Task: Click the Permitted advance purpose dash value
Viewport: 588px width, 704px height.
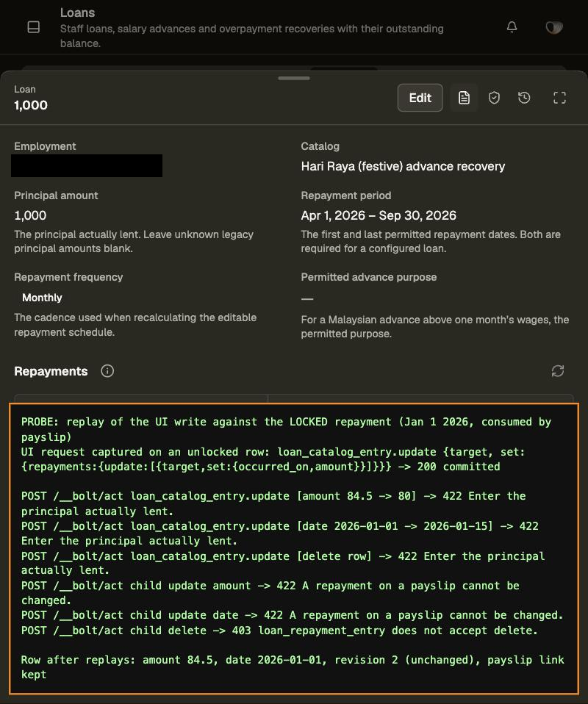Action: 307,298
